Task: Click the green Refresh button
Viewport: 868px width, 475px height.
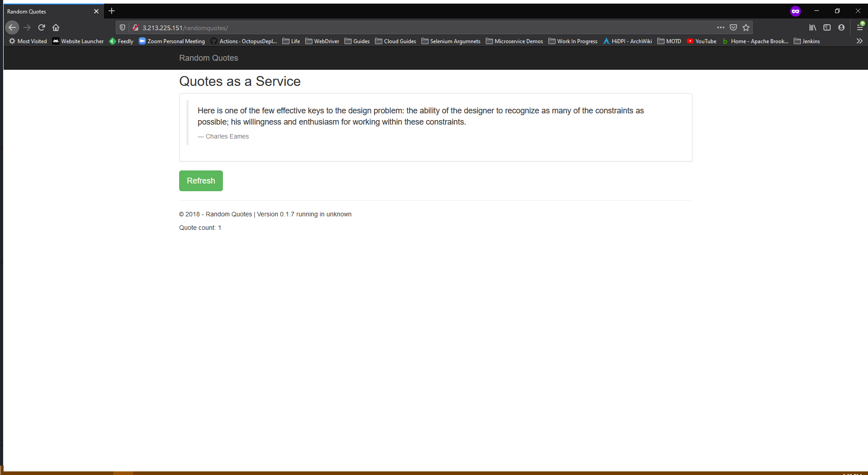Action: tap(201, 181)
